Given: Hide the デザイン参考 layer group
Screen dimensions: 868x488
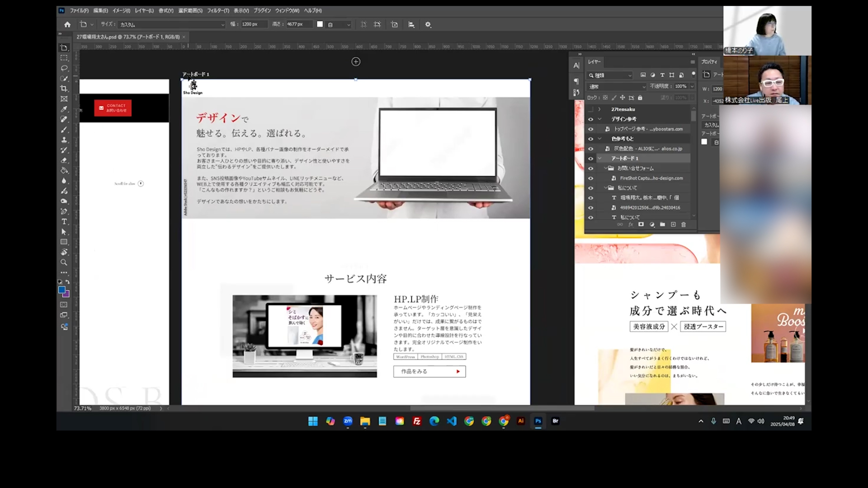Looking at the screenshot, I should click(x=590, y=119).
